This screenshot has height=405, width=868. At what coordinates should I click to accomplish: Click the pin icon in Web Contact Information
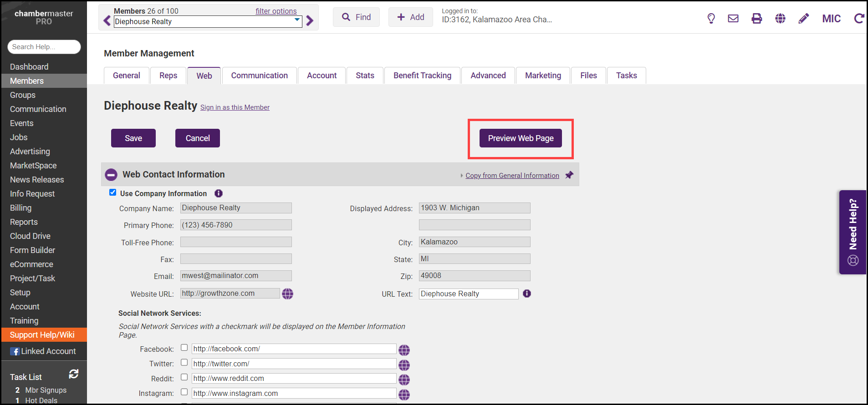point(569,175)
